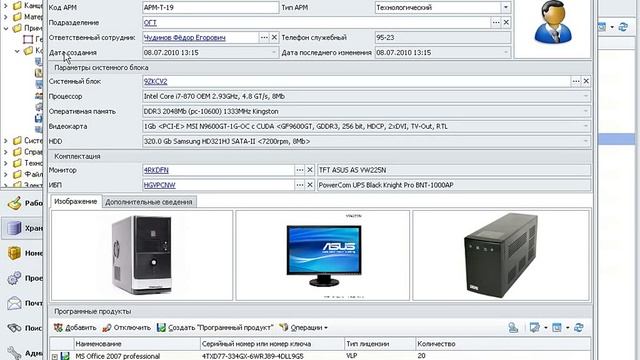Open the HGVPCNW UPS link
Image resolution: width=640 pixels, height=360 pixels.
160,185
